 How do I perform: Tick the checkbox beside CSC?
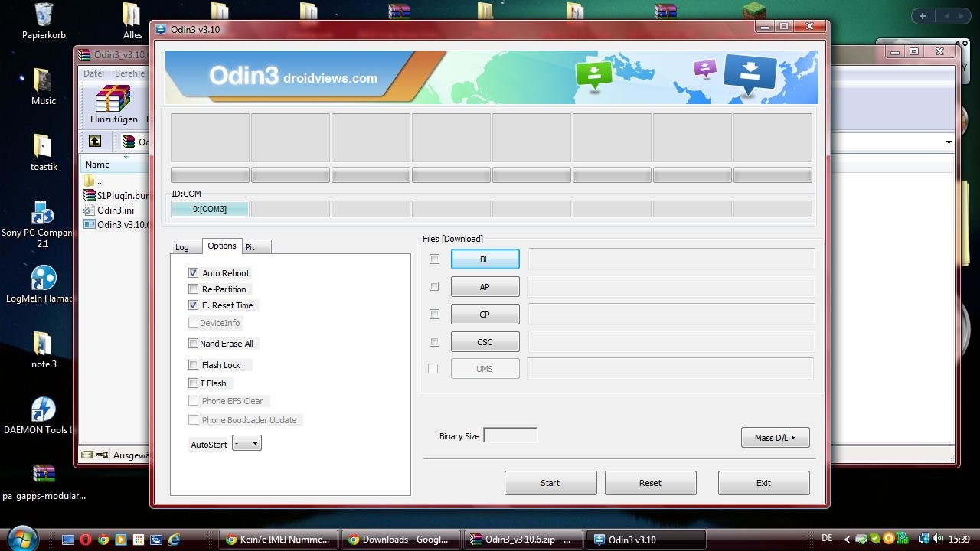click(x=434, y=341)
